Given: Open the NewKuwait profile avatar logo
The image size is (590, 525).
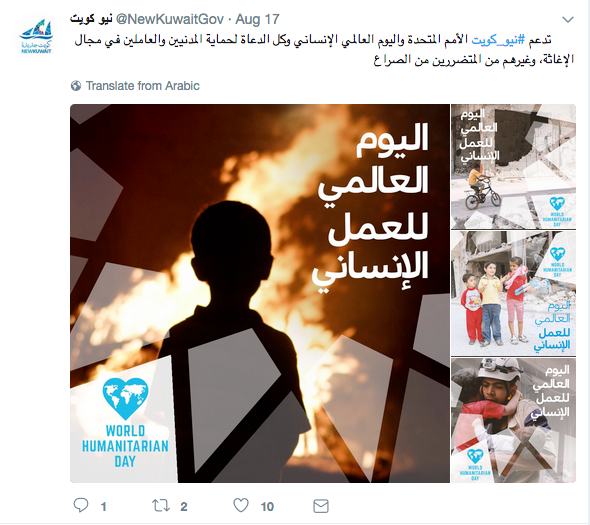Looking at the screenshot, I should click(36, 37).
